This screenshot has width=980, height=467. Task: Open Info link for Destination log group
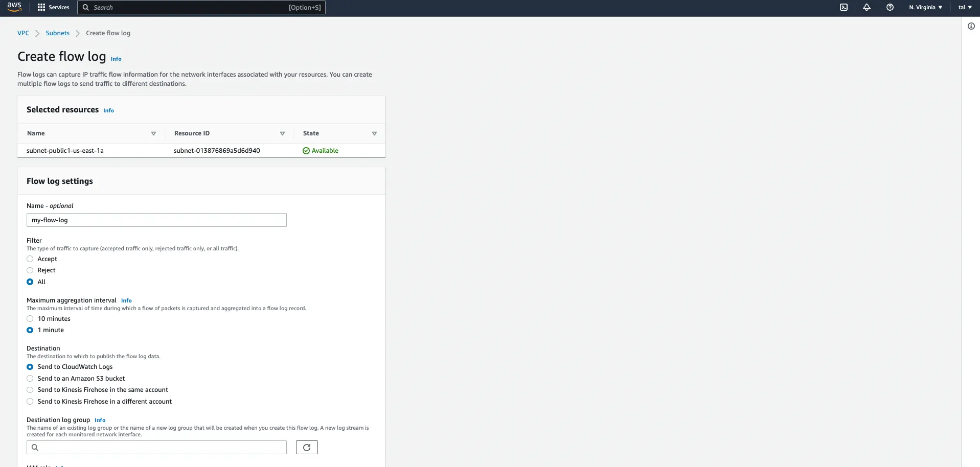[100, 420]
